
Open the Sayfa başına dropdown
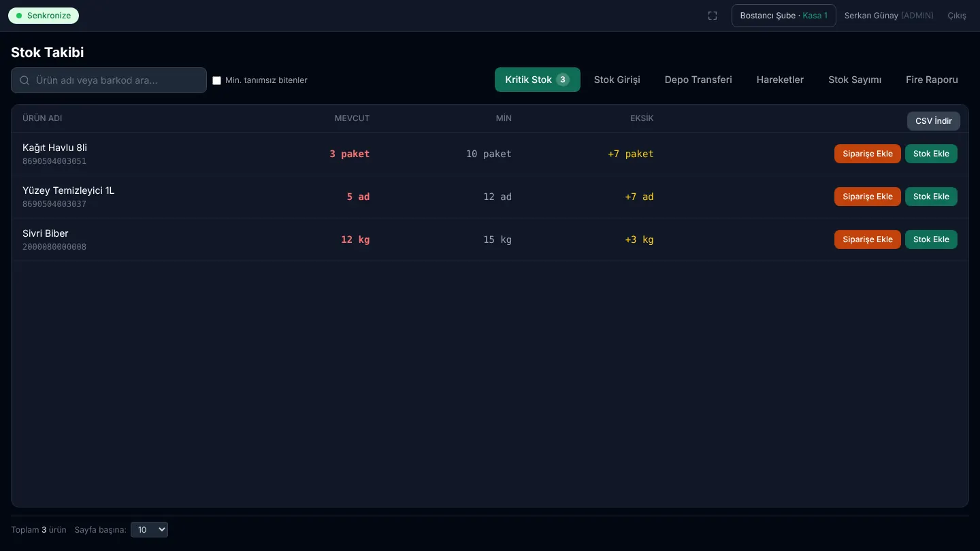click(x=149, y=529)
